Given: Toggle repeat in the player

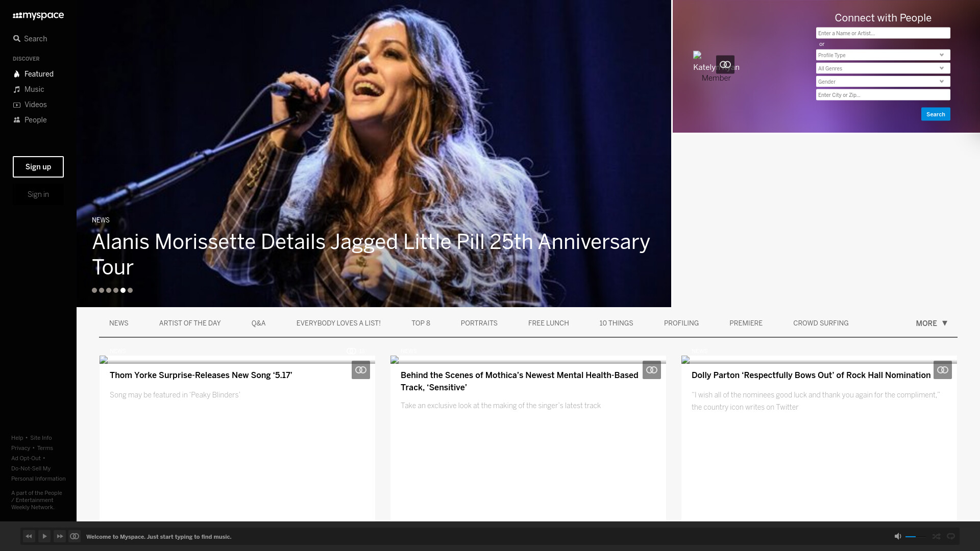Looking at the screenshot, I should point(951,536).
